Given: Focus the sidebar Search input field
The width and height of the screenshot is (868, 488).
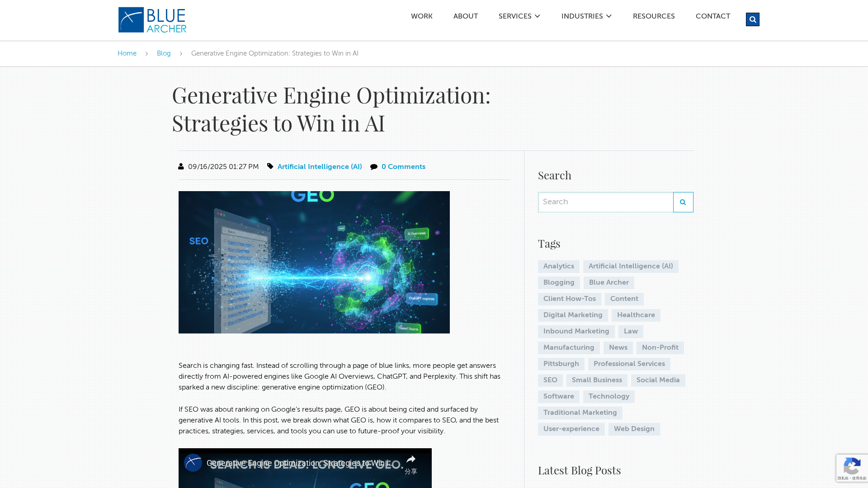Looking at the screenshot, I should click(605, 202).
